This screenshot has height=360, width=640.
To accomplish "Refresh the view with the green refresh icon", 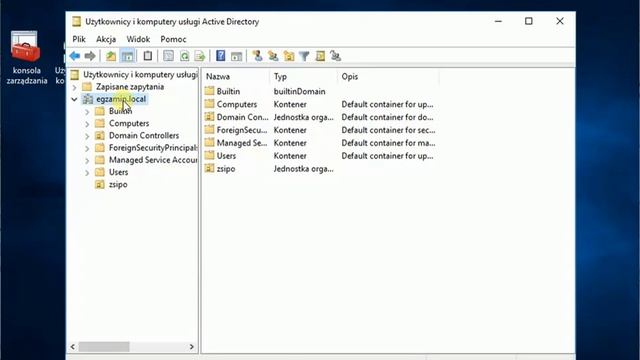I will 184,56.
